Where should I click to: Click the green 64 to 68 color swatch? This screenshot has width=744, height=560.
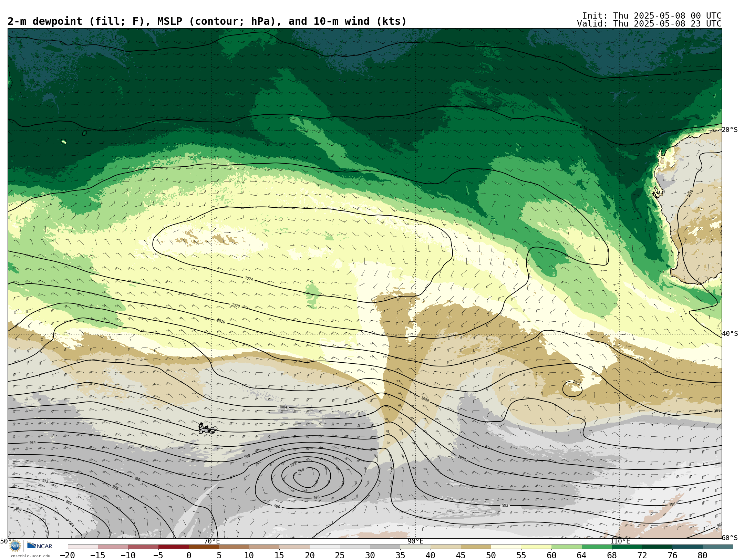click(x=597, y=547)
